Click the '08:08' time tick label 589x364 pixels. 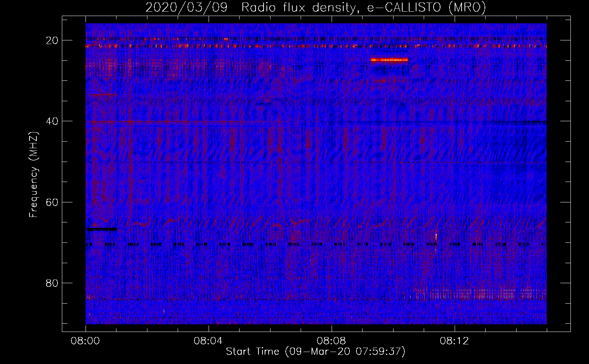pos(331,341)
